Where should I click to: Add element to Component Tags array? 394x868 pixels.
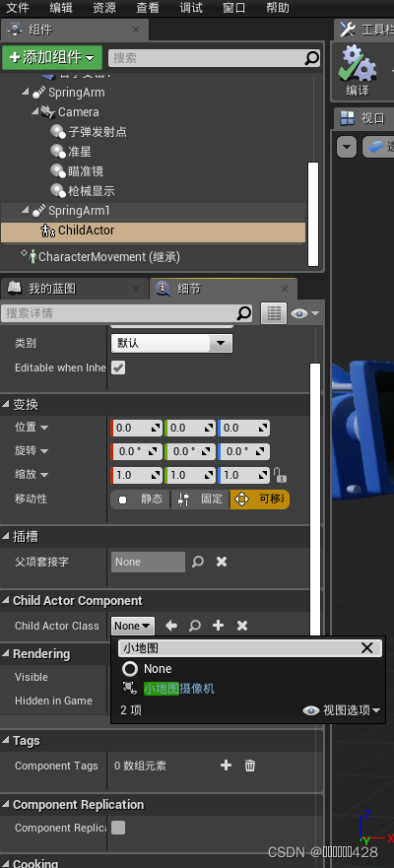(226, 766)
